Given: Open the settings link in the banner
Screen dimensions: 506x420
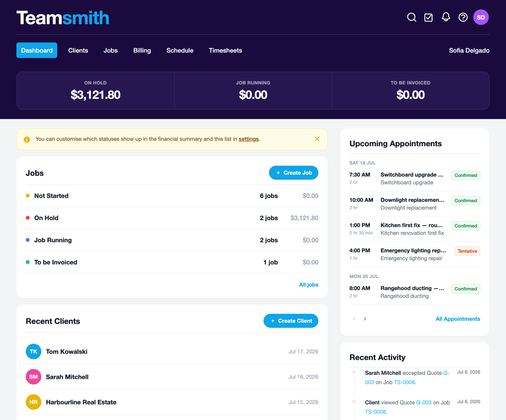Looking at the screenshot, I should pos(249,139).
